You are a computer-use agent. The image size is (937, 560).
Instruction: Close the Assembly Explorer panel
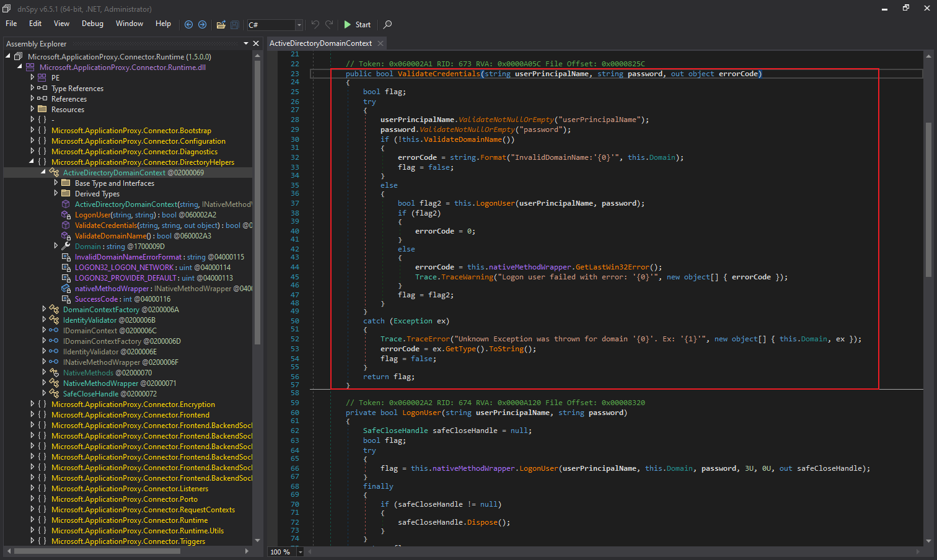coord(256,43)
